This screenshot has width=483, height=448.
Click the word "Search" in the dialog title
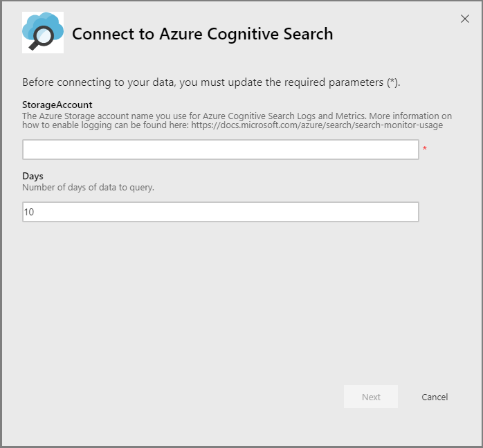(309, 33)
